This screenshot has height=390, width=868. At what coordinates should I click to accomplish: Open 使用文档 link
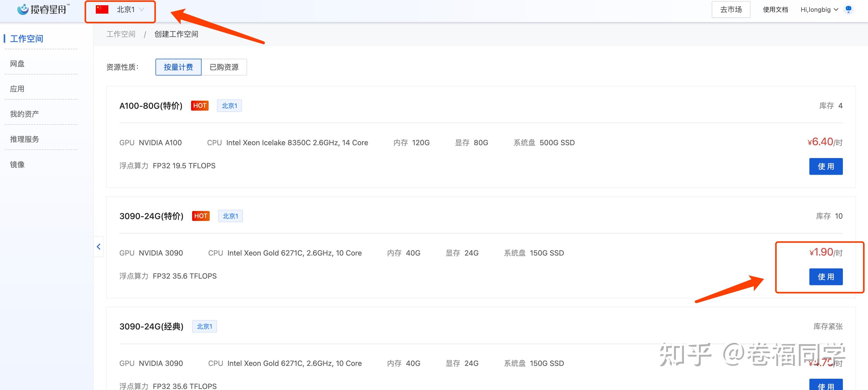(775, 10)
